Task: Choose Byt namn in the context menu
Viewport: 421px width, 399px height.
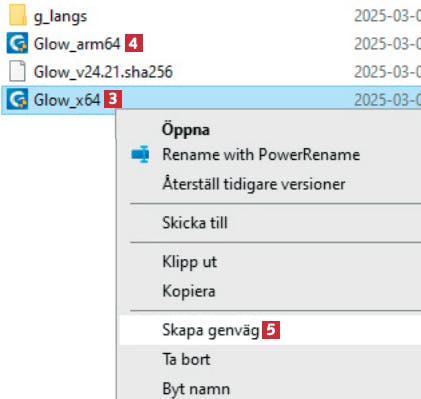Action: (x=196, y=389)
